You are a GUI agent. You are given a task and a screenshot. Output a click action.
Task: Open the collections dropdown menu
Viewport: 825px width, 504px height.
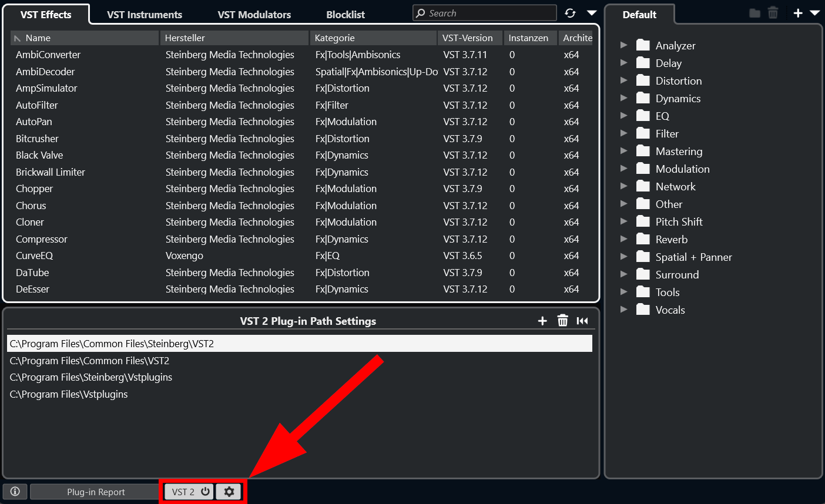pos(816,12)
